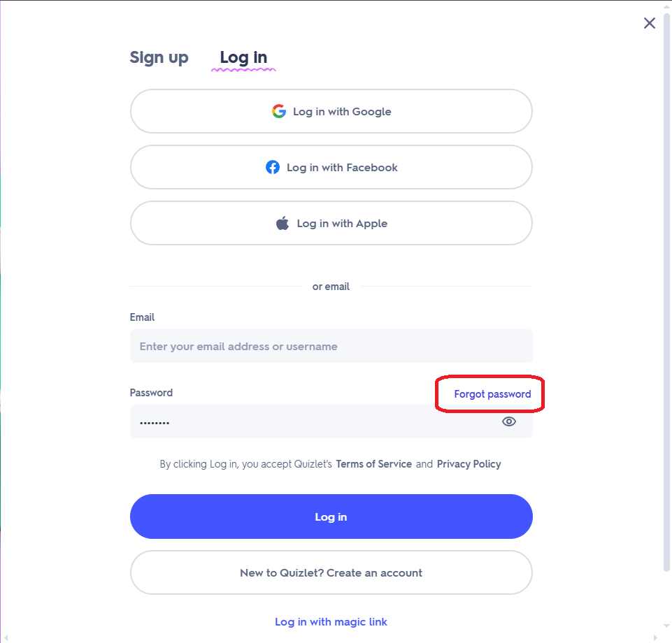Click the scrollbar down arrow
672x643 pixels.
pos(666,626)
